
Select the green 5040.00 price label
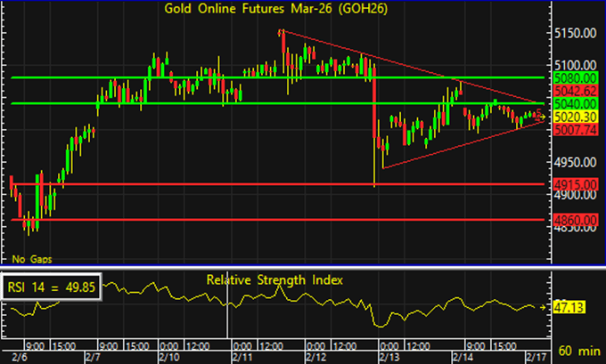[572, 103]
